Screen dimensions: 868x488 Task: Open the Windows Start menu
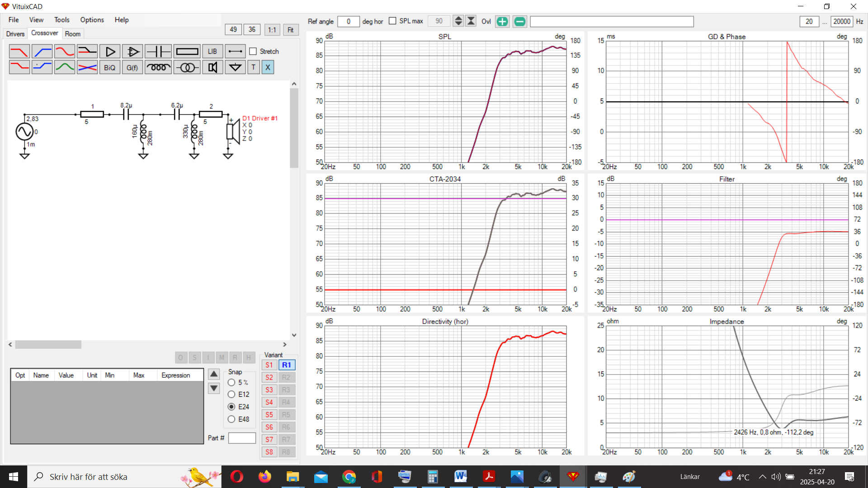tap(14, 477)
